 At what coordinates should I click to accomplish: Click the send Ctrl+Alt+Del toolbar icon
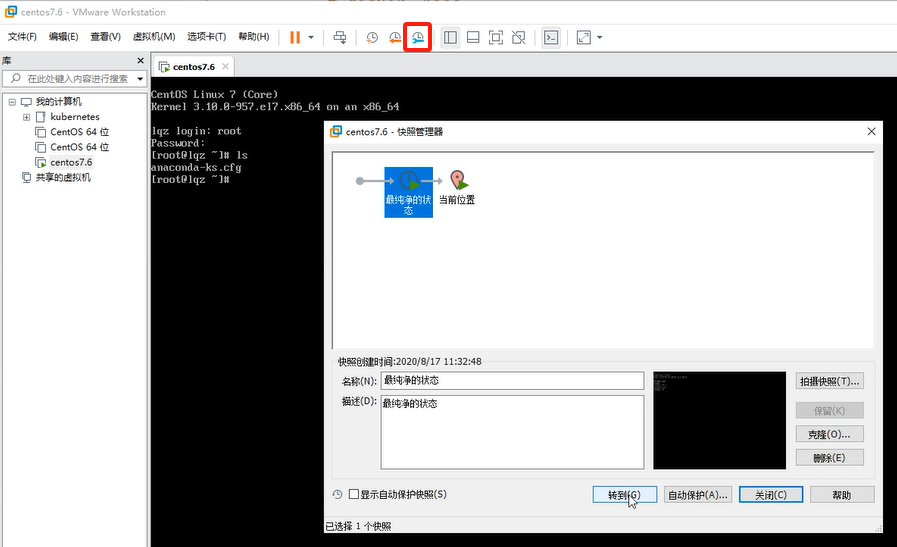pyautogui.click(x=340, y=38)
